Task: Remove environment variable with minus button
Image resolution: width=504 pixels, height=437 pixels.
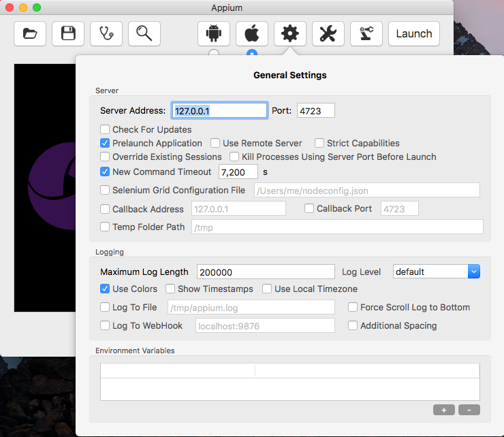Action: pyautogui.click(x=469, y=410)
